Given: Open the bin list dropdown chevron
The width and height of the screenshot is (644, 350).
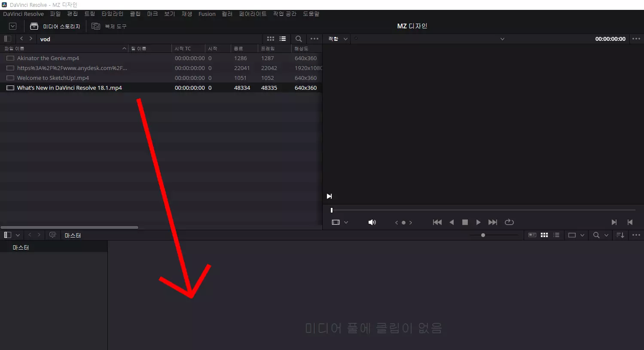Looking at the screenshot, I should point(18,235).
